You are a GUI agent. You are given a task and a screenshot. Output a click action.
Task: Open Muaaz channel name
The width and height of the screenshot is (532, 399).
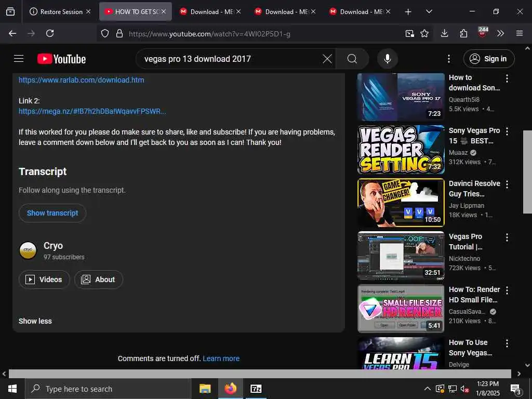point(458,153)
